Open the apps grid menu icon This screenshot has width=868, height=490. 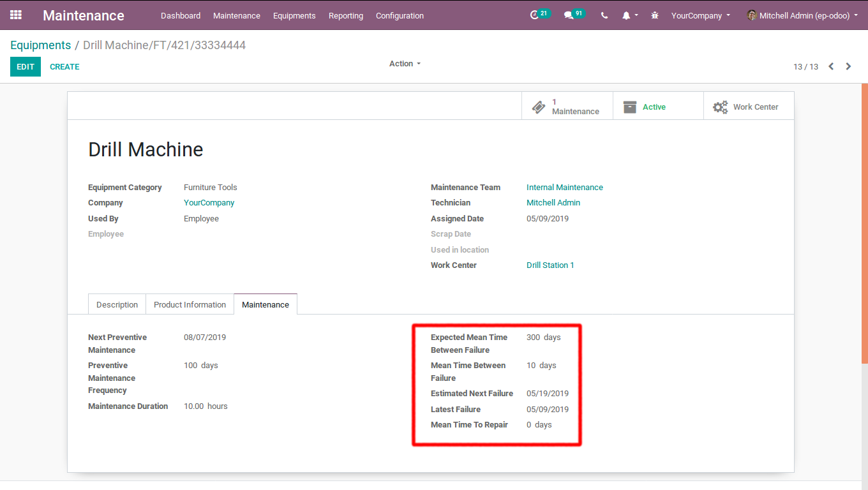[x=16, y=15]
